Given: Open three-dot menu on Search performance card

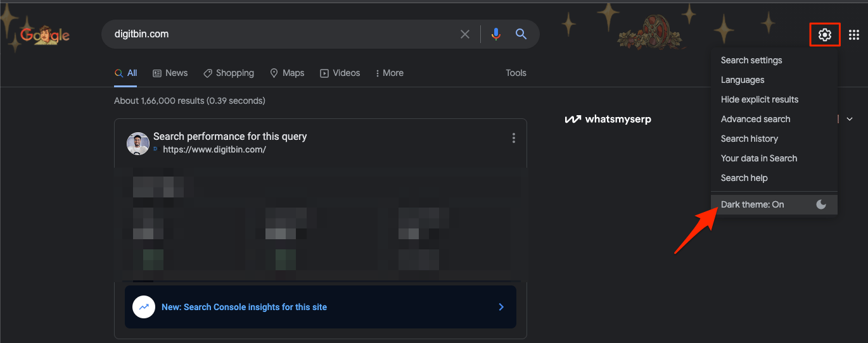Looking at the screenshot, I should click(514, 138).
